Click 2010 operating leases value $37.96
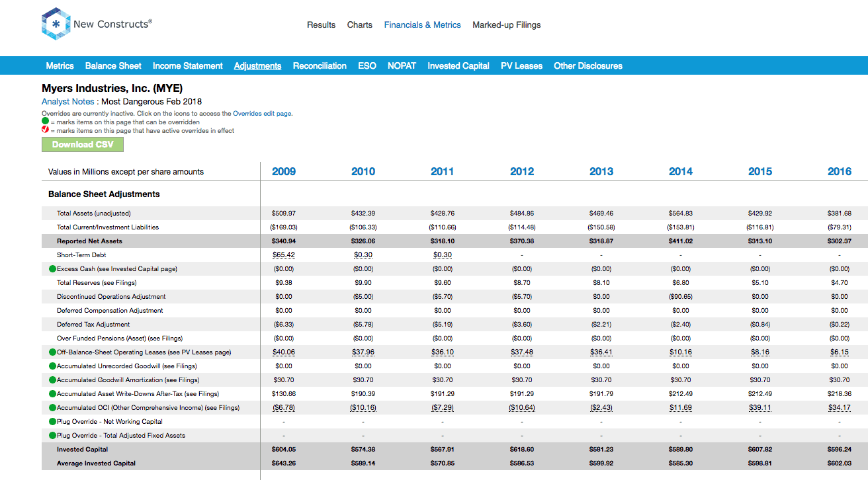 tap(363, 352)
